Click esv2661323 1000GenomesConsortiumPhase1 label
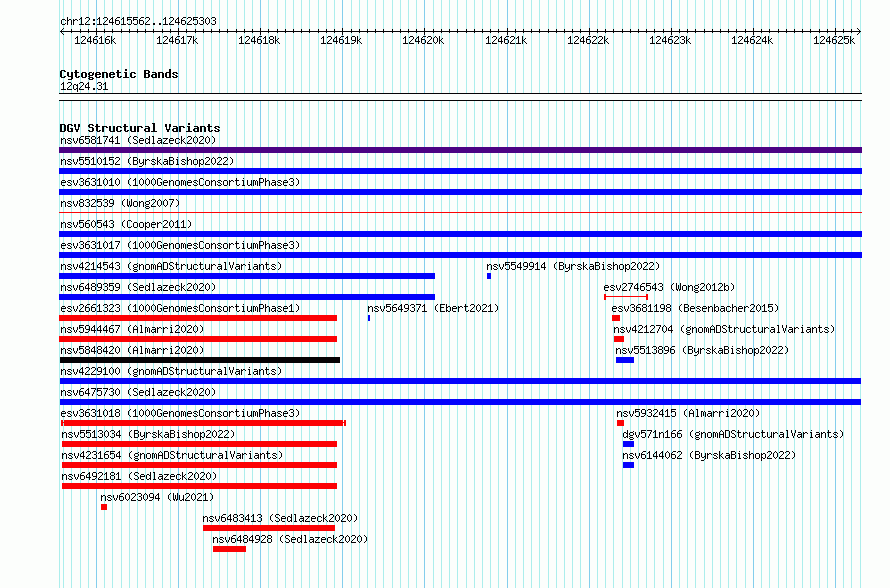Screen dimensions: 890x588 180,308
